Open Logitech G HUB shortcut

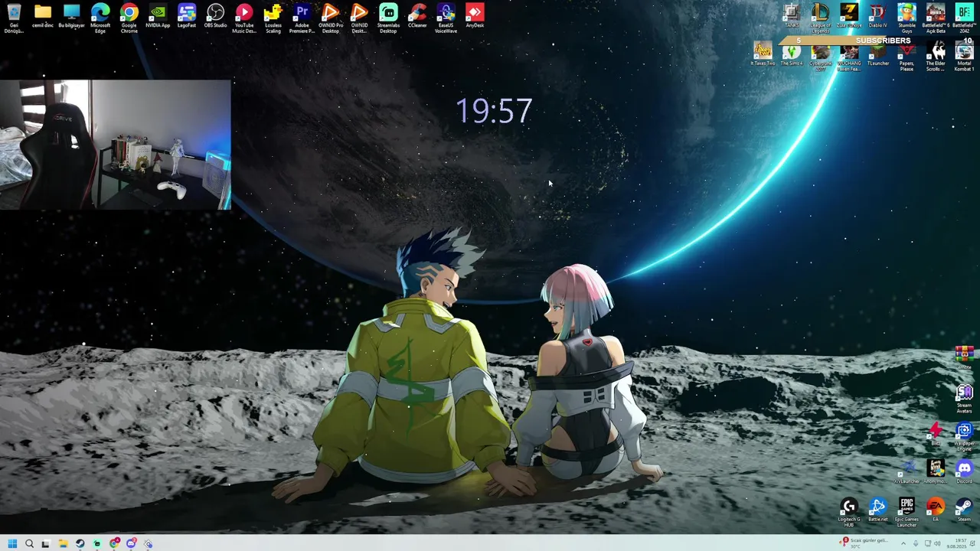[849, 512]
